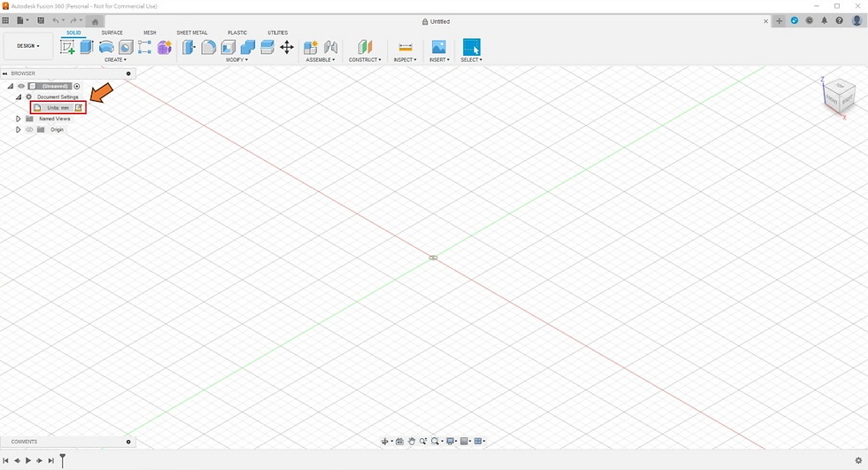Open the MODIFY dropdown menu

point(237,59)
